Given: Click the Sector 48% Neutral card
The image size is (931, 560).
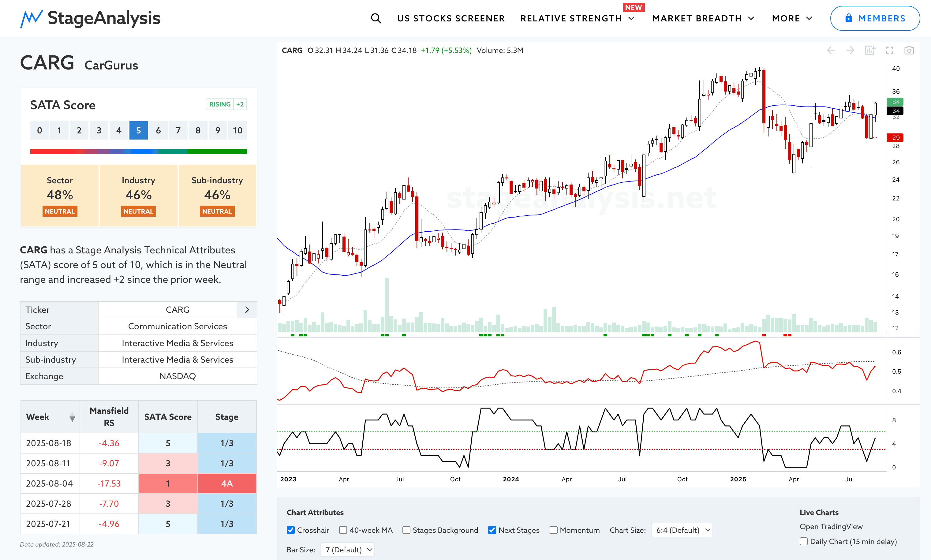Looking at the screenshot, I should pyautogui.click(x=60, y=196).
